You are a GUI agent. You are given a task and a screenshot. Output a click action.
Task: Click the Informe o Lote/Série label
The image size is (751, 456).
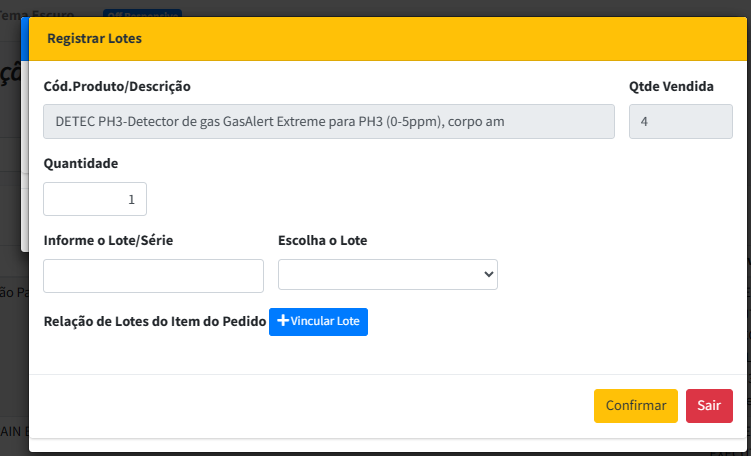pyautogui.click(x=108, y=240)
